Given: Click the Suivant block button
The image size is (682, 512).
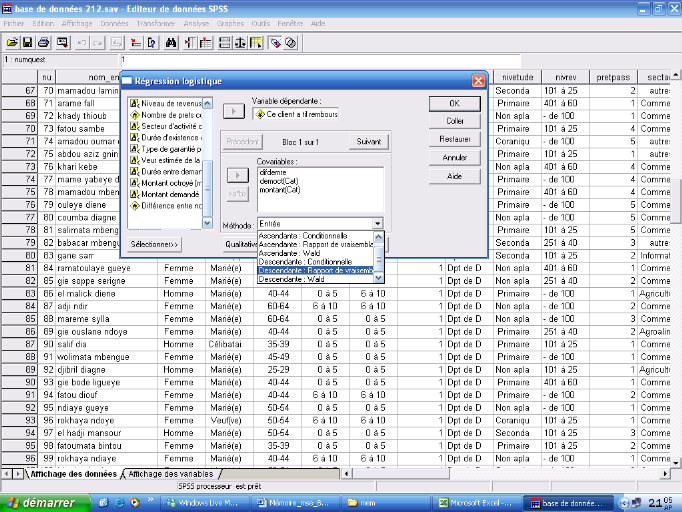Looking at the screenshot, I should coord(368,142).
